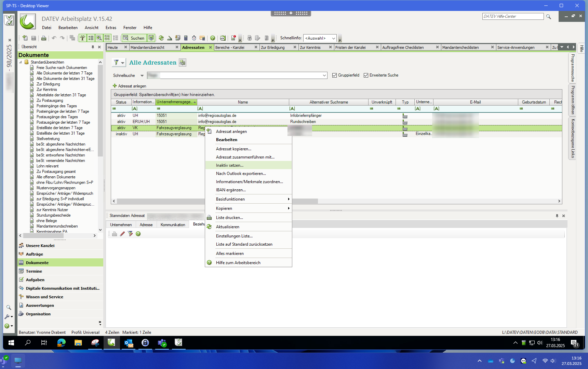588x369 pixels.
Task: Click the stopwatch icon in the main toolbar
Action: click(x=194, y=38)
